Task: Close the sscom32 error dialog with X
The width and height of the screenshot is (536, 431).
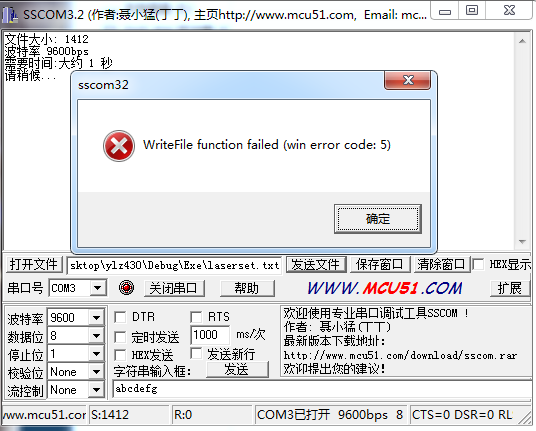Action: 407,80
